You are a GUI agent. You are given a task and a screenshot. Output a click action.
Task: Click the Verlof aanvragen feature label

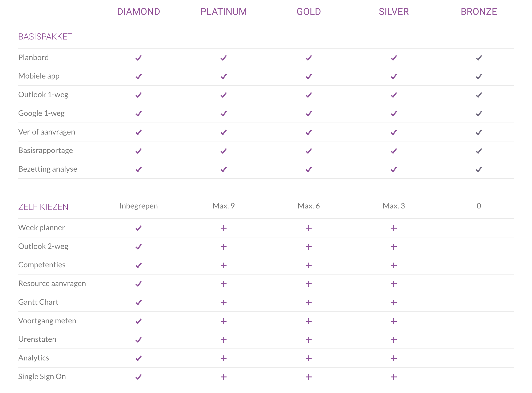[47, 132]
